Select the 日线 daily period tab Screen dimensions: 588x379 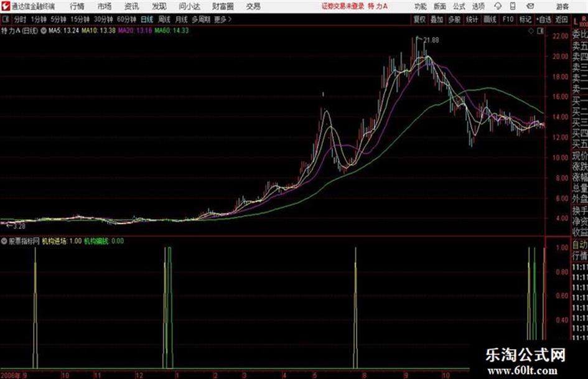point(147,19)
